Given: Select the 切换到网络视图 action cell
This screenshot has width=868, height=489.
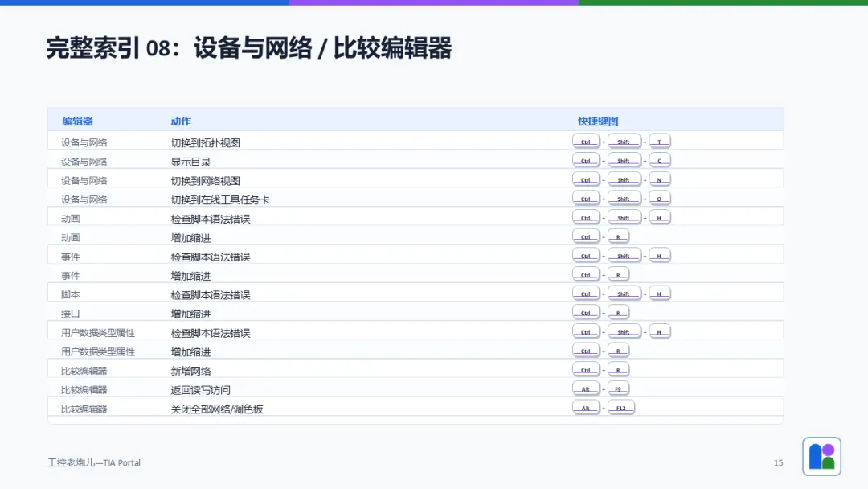Looking at the screenshot, I should click(x=206, y=180).
